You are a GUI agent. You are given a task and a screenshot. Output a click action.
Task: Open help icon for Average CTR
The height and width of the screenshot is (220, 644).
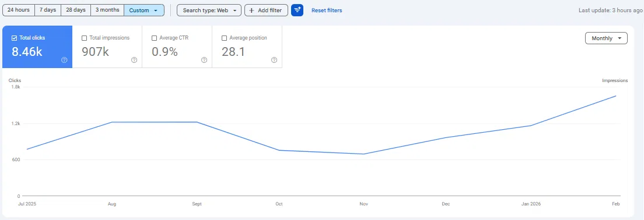[x=204, y=60]
